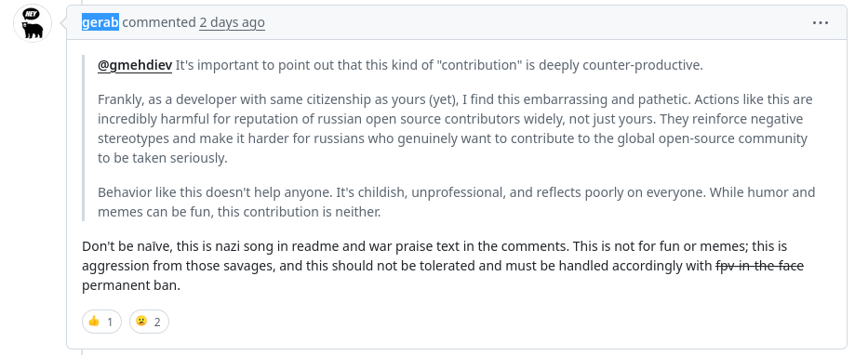This screenshot has width=868, height=355.
Task: Open gerab's bear avatar picture
Action: tap(33, 22)
